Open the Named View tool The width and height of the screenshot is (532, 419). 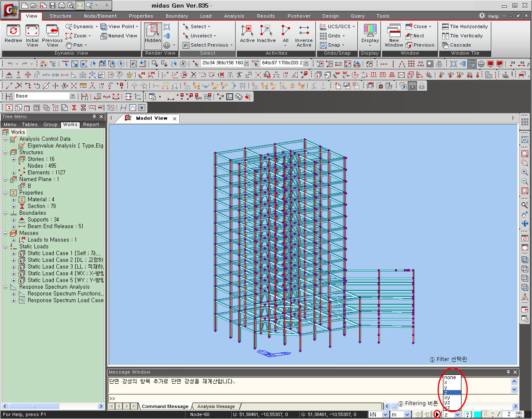[119, 36]
